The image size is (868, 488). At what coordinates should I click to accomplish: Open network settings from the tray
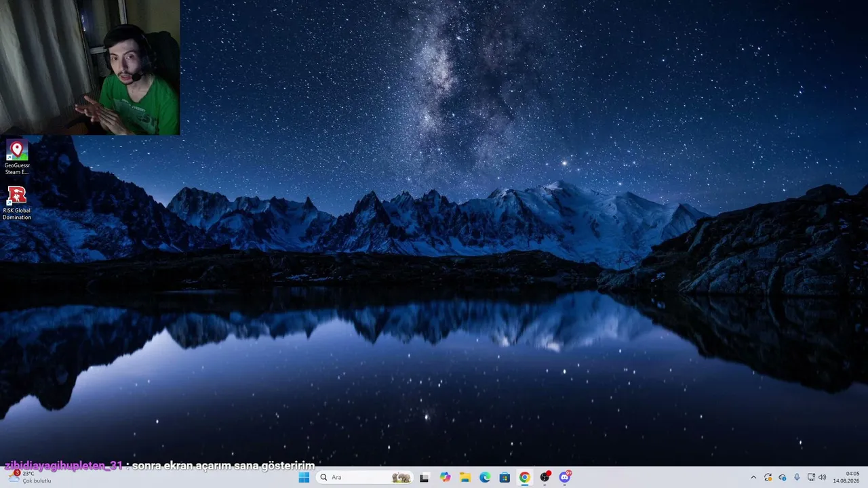click(811, 477)
